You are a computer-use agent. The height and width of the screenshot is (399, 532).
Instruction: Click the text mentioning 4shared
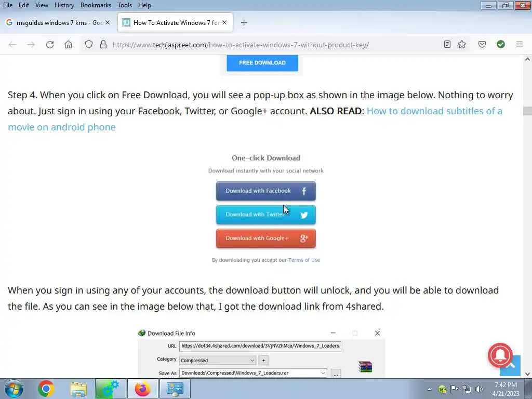[x=253, y=298]
